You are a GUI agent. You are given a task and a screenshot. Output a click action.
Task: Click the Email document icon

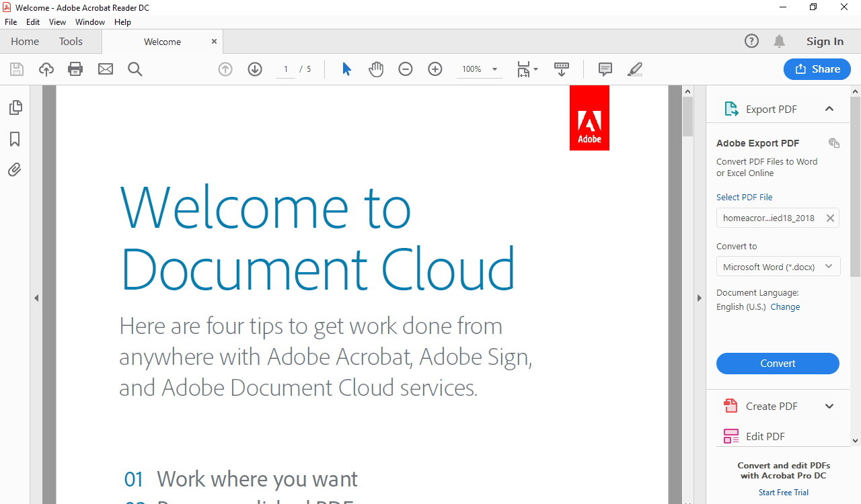[x=105, y=69]
